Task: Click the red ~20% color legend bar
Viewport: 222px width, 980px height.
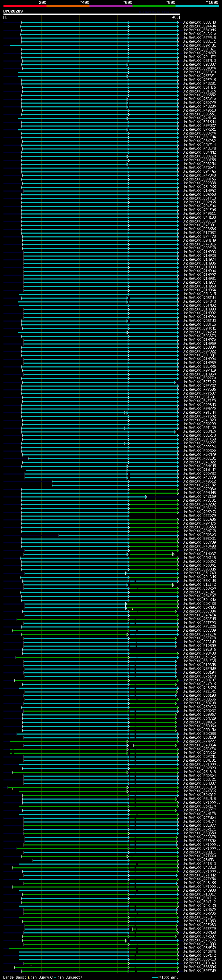Action: pos(25,6)
